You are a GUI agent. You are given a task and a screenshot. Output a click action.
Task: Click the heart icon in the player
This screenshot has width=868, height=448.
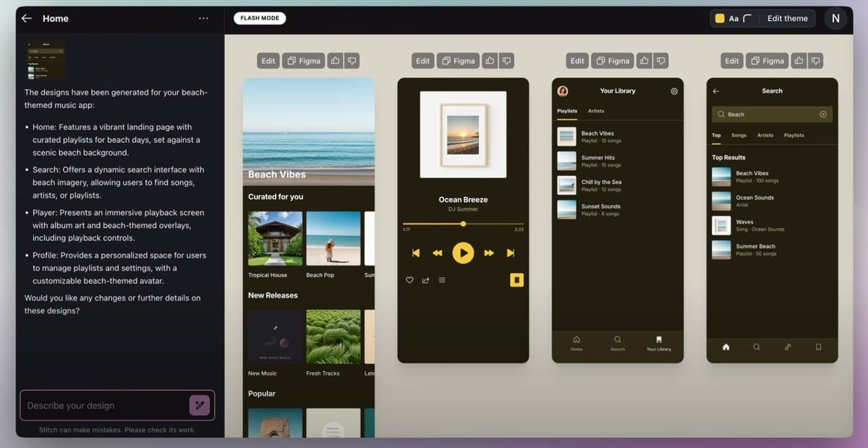409,280
